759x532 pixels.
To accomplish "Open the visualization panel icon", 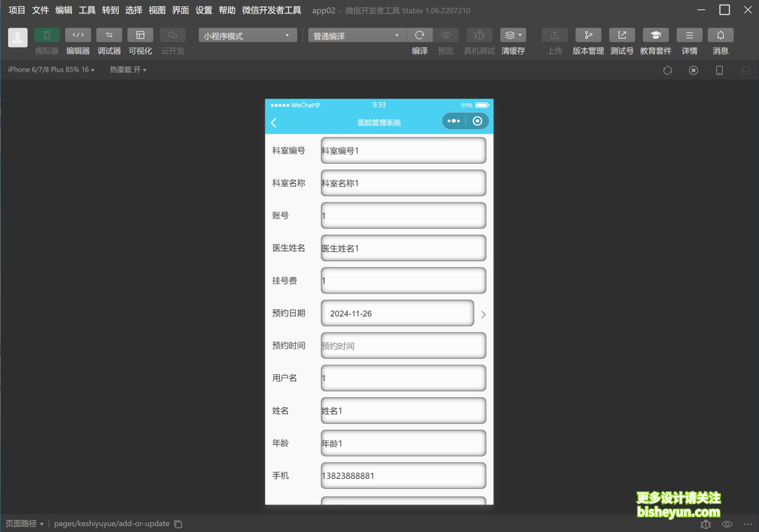I will 140,35.
